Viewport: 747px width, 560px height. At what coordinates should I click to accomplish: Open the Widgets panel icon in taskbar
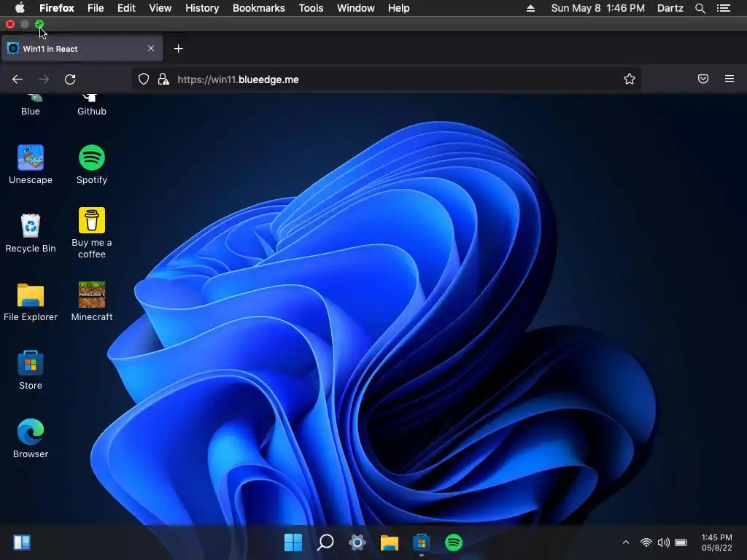[x=22, y=542]
